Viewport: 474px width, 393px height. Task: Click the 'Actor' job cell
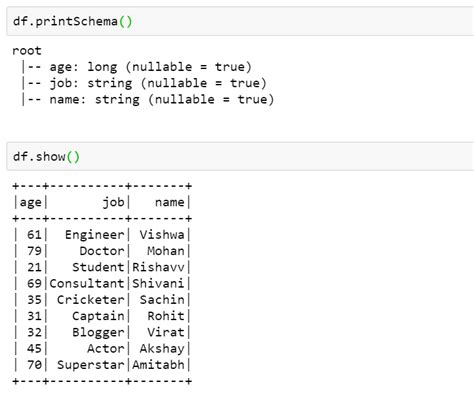(x=106, y=349)
